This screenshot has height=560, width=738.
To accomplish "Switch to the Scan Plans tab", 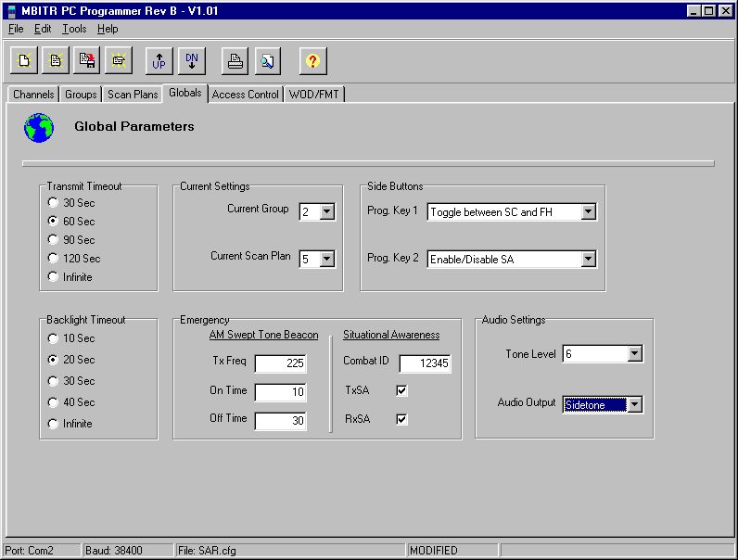I will tap(133, 95).
